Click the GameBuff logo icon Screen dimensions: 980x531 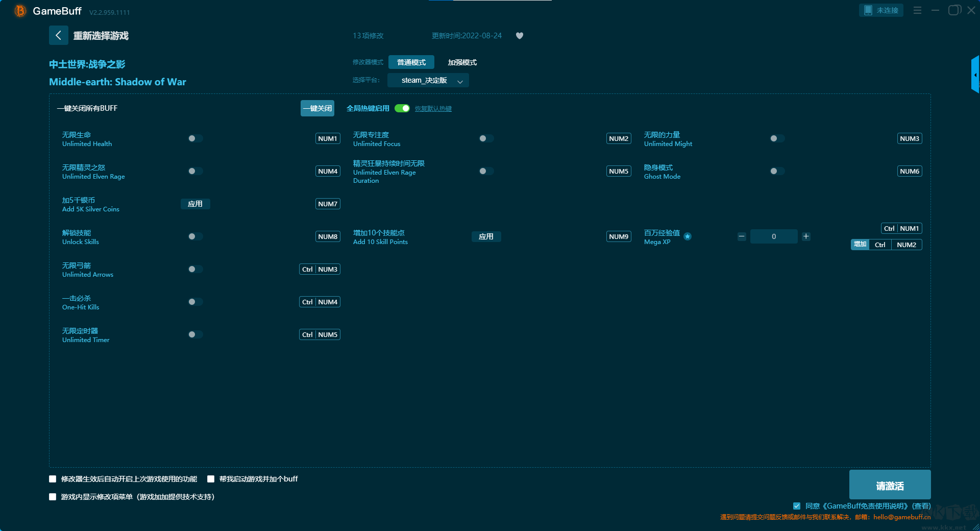(20, 11)
